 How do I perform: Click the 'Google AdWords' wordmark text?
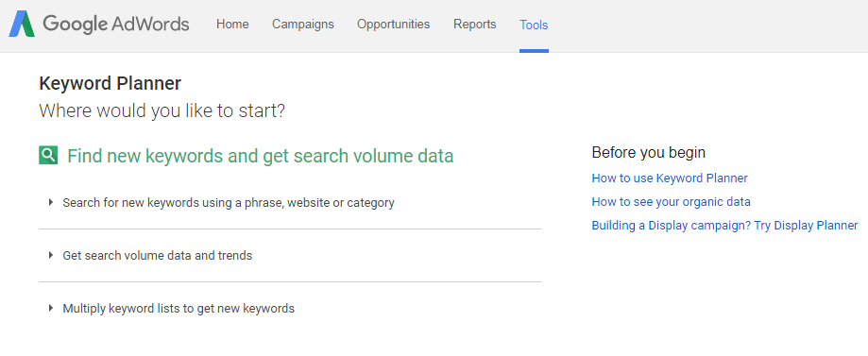115,25
